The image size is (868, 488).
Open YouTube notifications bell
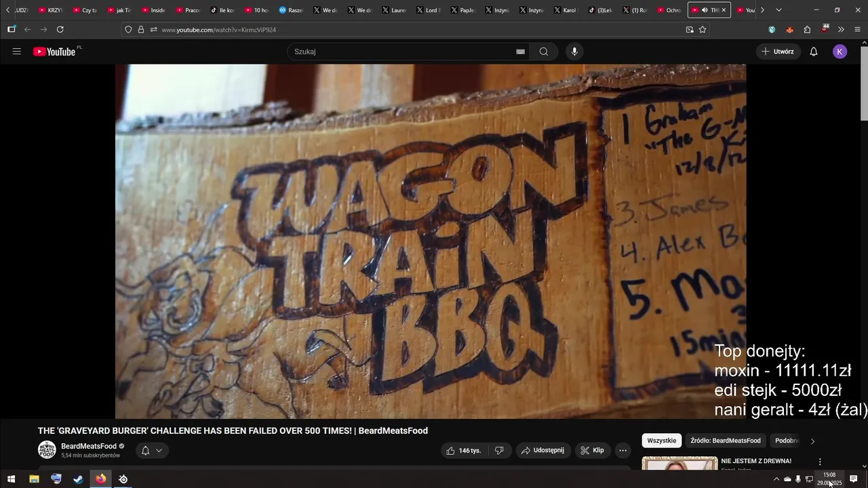(814, 52)
